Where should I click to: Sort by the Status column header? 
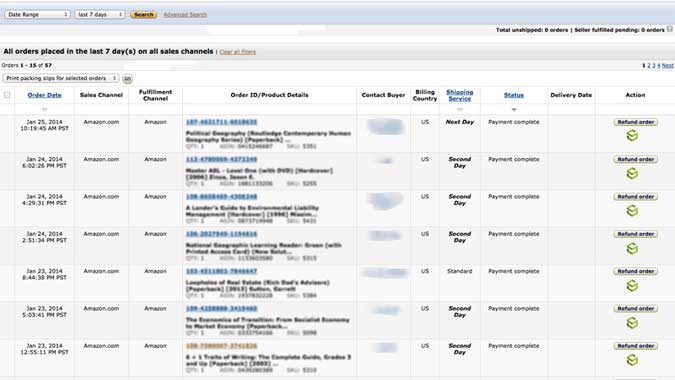tap(514, 95)
